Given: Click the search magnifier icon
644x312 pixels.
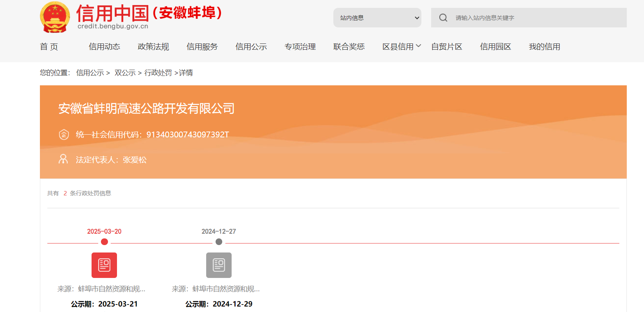Looking at the screenshot, I should 443,18.
